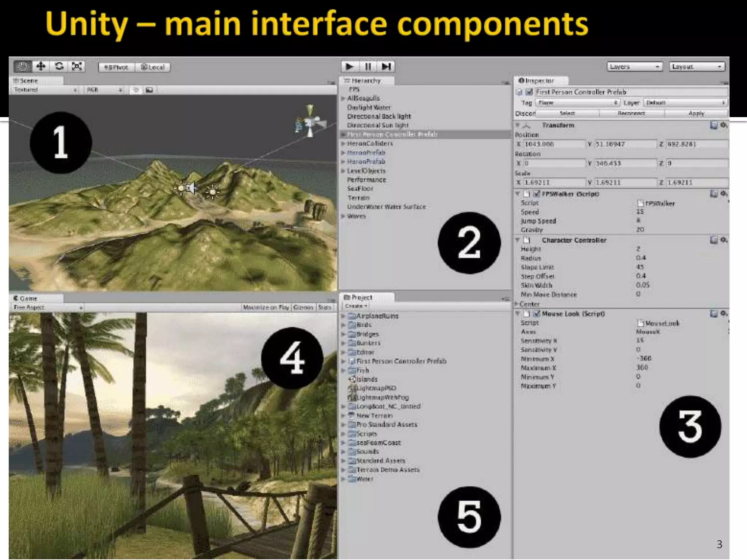
Task: Toggle First Person Controller Prefab active checkbox
Action: pyautogui.click(x=529, y=92)
